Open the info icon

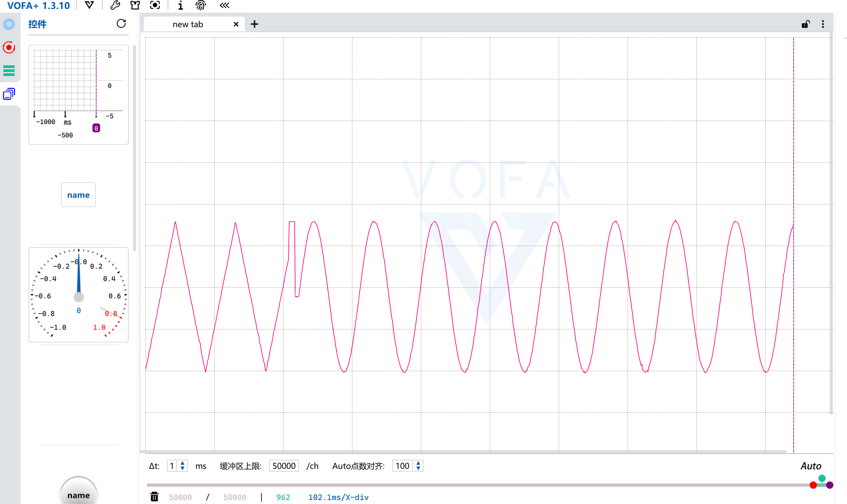180,5
